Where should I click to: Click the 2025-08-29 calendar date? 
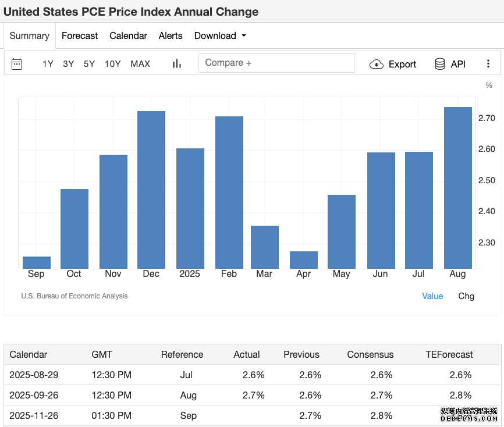[x=34, y=375]
